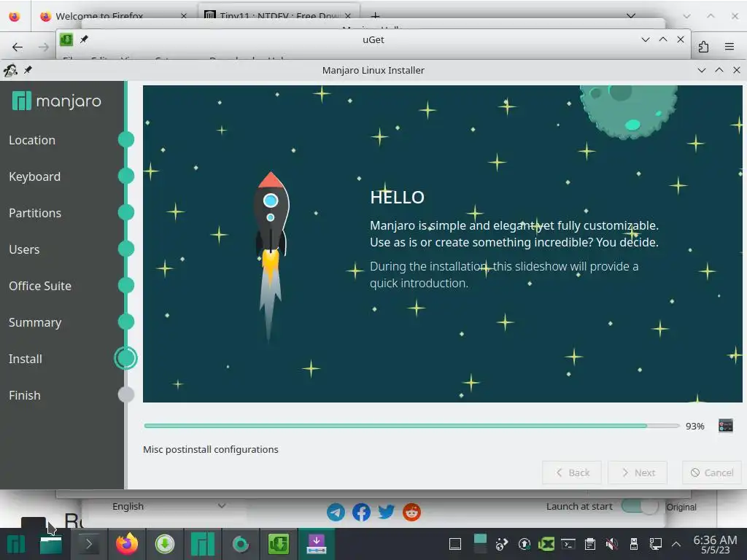Click the uGet app icon in its title bar
The height and width of the screenshot is (560, 747).
pyautogui.click(x=66, y=39)
